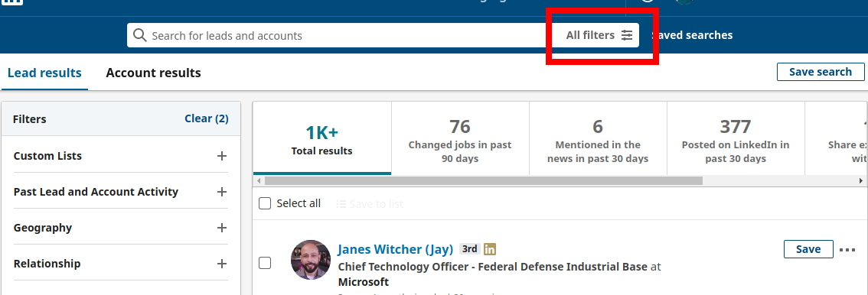Image resolution: width=868 pixels, height=295 pixels.
Task: Select the Lead results tab
Action: pos(44,73)
